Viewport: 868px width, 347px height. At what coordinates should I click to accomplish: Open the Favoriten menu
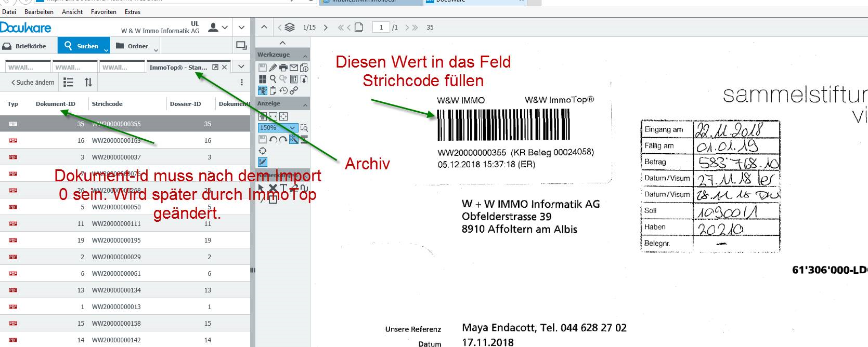tap(103, 11)
